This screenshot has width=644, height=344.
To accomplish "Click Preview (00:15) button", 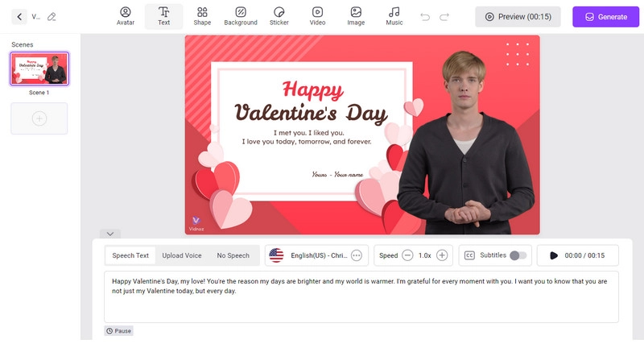I will pos(518,16).
